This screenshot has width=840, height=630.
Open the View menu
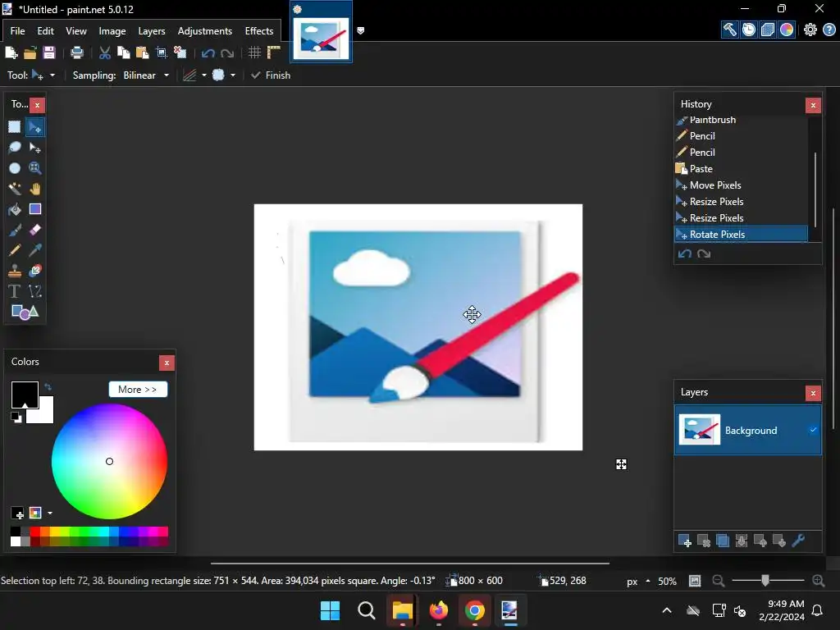[76, 31]
